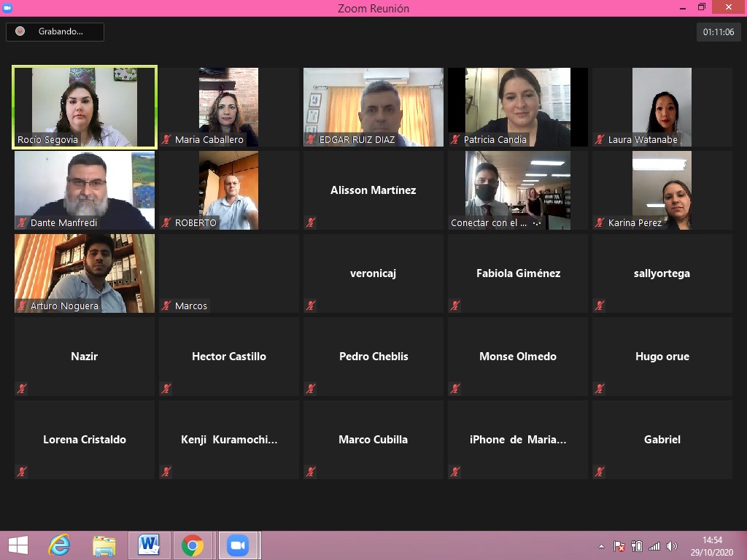
Task: Select ROBERTO's video thumbnail
Action: (228, 190)
